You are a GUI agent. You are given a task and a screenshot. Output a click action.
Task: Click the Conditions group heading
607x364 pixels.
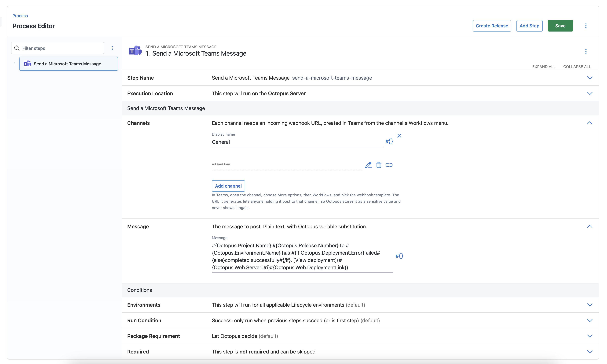[x=139, y=290]
